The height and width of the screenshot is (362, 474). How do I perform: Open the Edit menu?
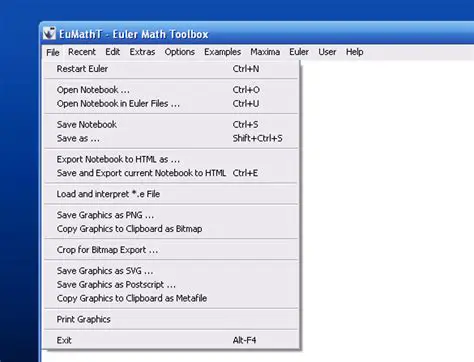point(113,52)
